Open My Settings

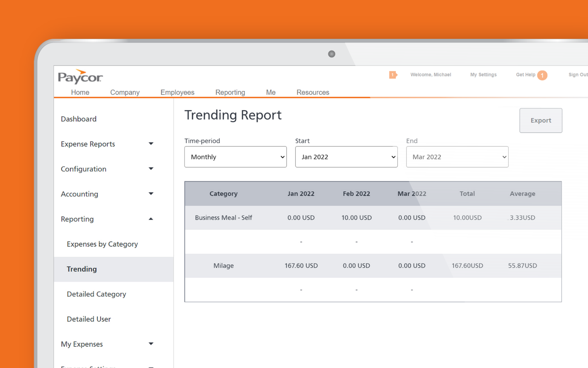point(483,75)
